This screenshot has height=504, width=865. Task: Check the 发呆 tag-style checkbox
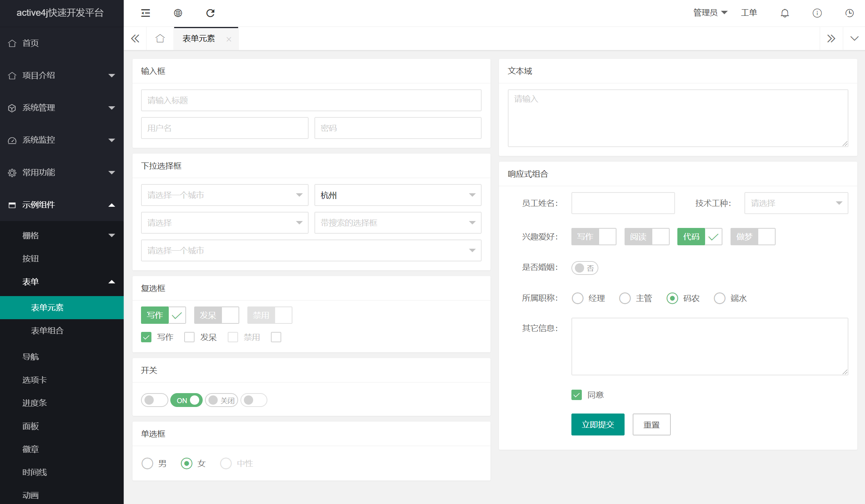(x=217, y=315)
